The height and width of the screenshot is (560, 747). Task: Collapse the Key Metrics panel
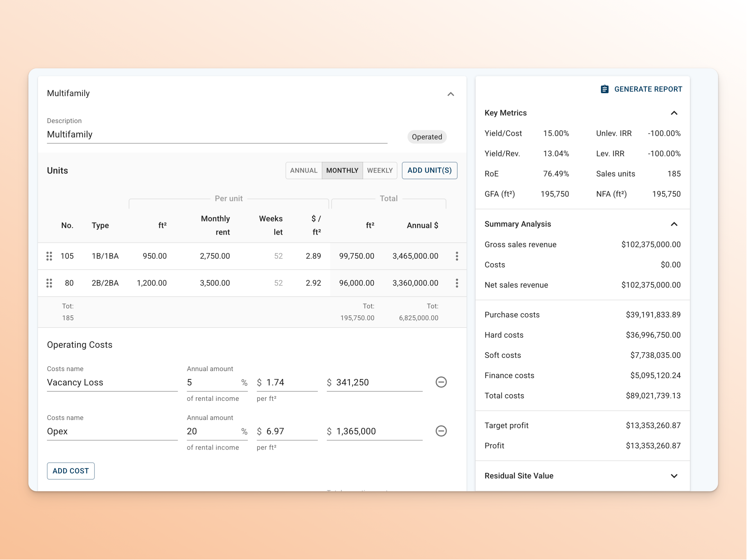point(674,113)
